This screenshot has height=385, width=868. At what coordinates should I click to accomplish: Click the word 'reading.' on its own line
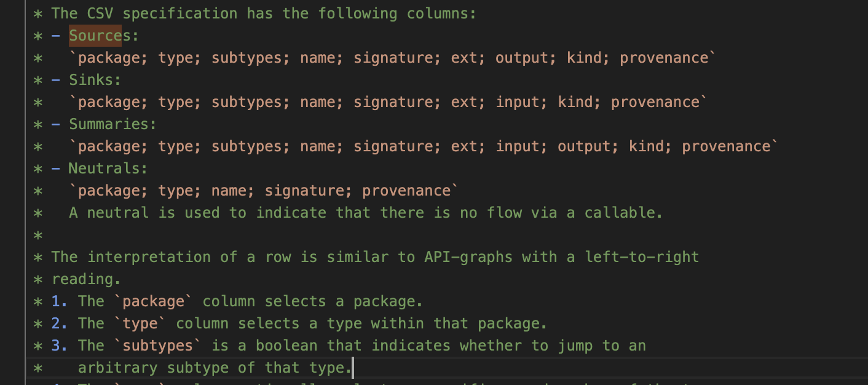coord(87,279)
